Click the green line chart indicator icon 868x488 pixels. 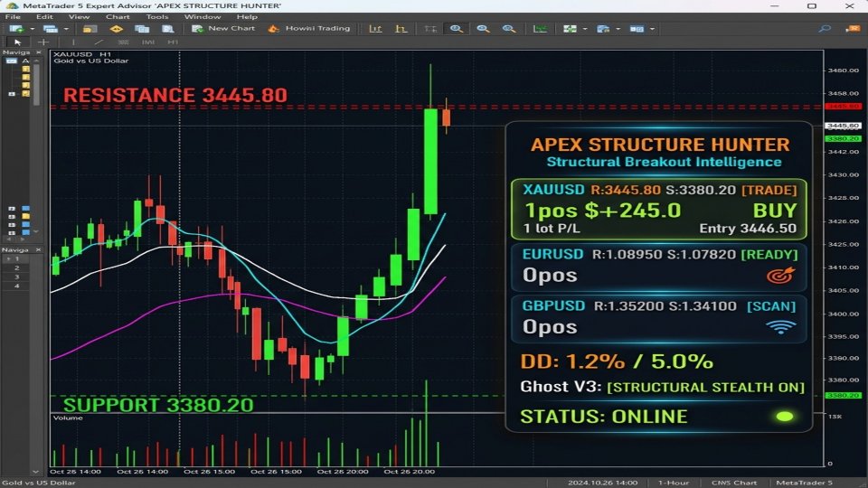pyautogui.click(x=540, y=29)
